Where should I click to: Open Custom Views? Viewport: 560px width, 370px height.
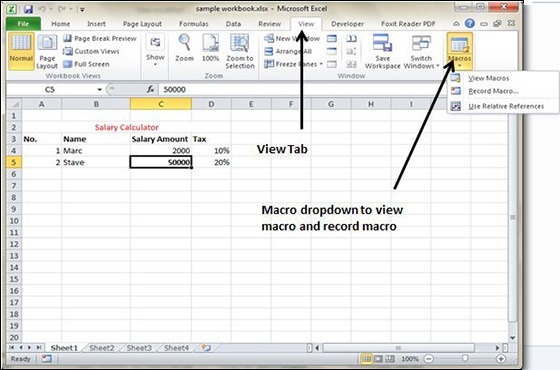[91, 51]
